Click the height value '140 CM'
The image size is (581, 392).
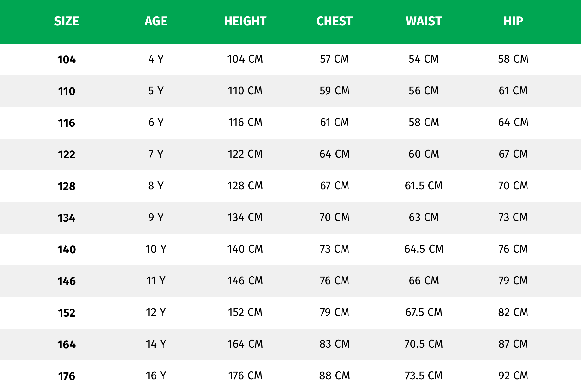245,249
